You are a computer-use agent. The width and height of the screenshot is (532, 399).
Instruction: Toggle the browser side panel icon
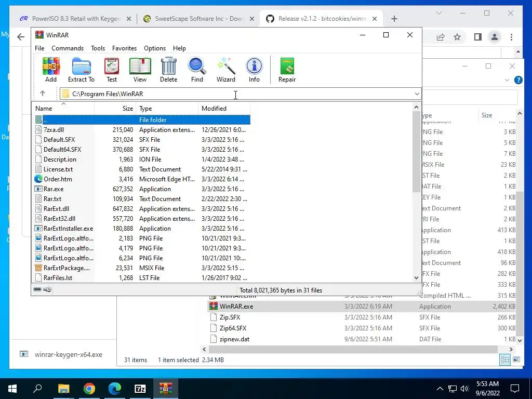tap(478, 37)
